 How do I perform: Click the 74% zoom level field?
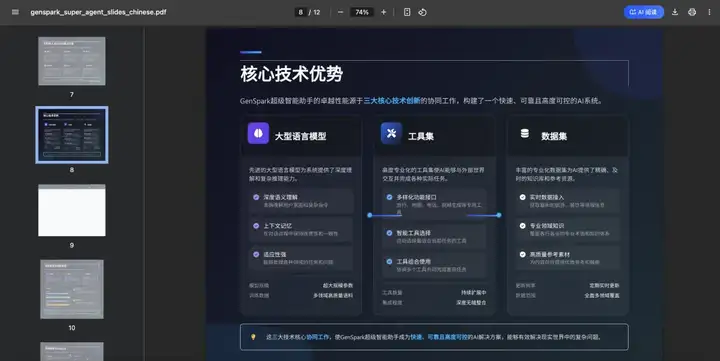tap(362, 12)
